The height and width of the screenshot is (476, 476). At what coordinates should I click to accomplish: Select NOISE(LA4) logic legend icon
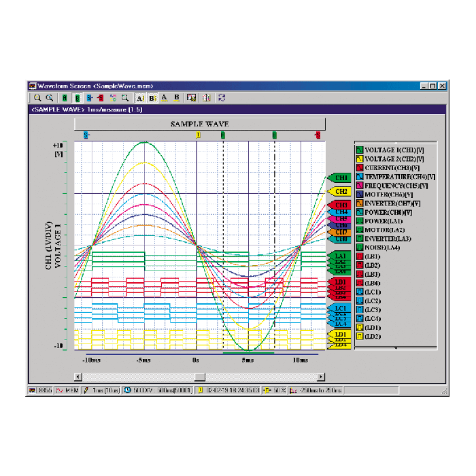click(x=360, y=248)
